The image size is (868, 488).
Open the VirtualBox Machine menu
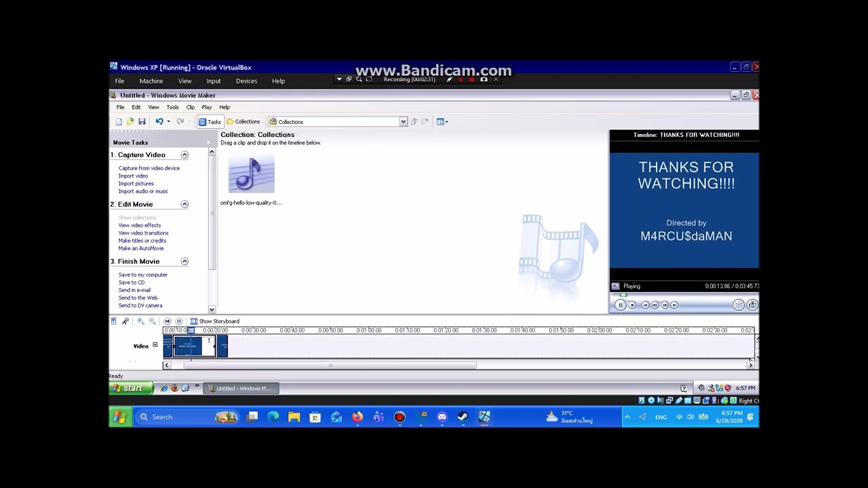click(151, 81)
